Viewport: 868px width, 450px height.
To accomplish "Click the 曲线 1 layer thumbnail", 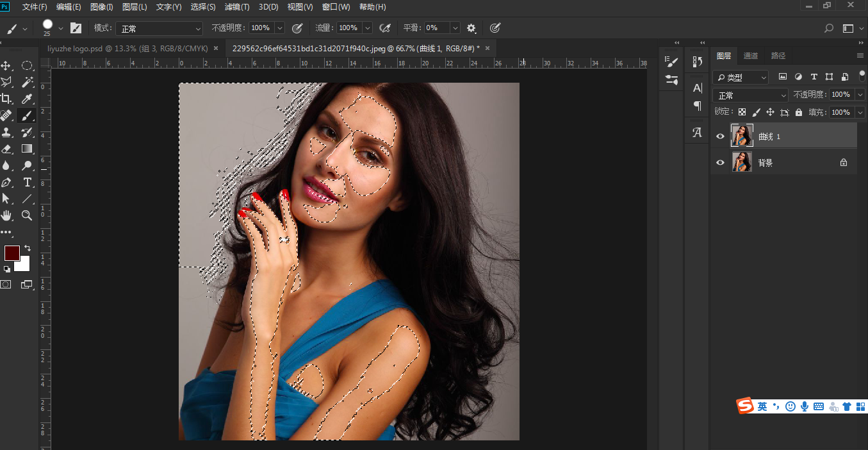I will point(742,136).
